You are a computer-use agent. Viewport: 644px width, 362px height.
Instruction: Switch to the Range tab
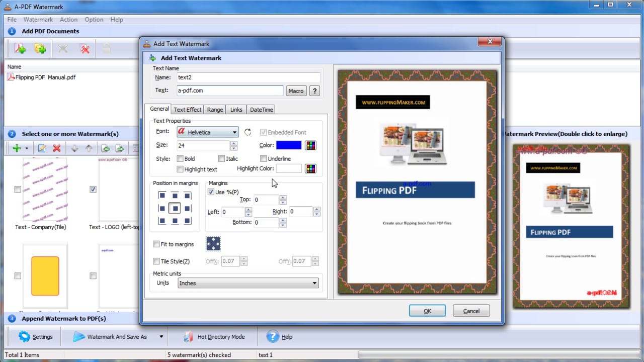tap(215, 110)
